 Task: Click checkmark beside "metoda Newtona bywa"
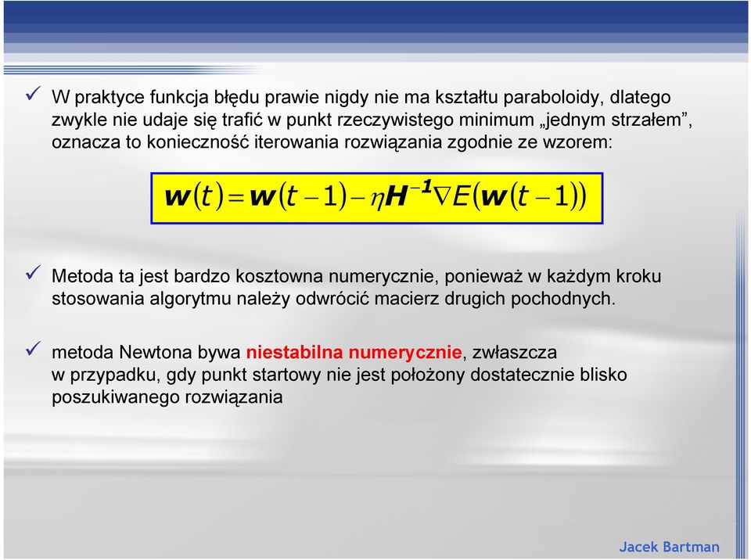coord(33,350)
